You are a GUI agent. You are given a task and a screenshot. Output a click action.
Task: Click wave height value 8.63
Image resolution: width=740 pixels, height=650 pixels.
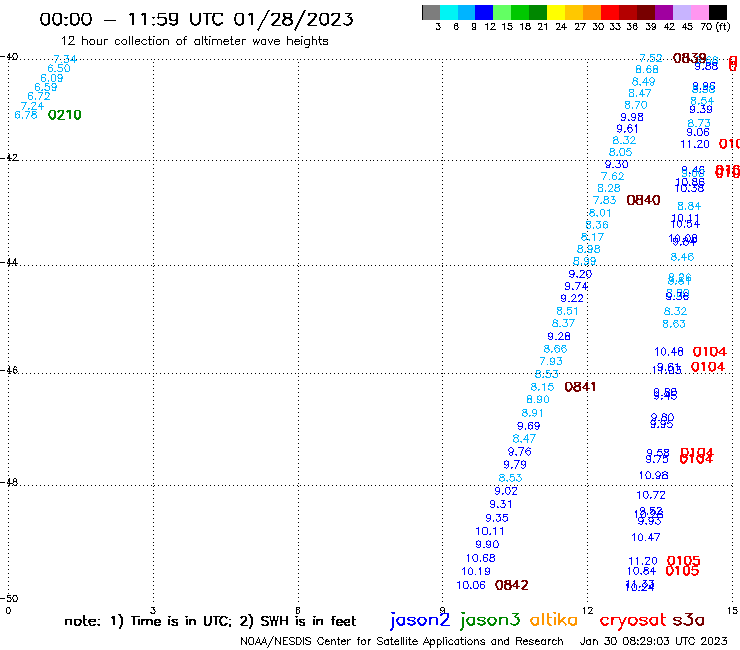[x=674, y=324]
